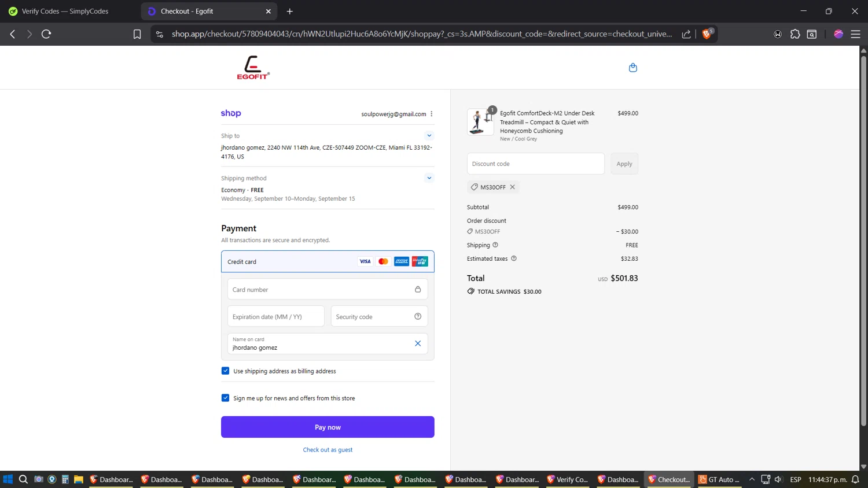Open Verify Co... taskbar window
Viewport: 868px width, 488px height.
[x=567, y=479]
